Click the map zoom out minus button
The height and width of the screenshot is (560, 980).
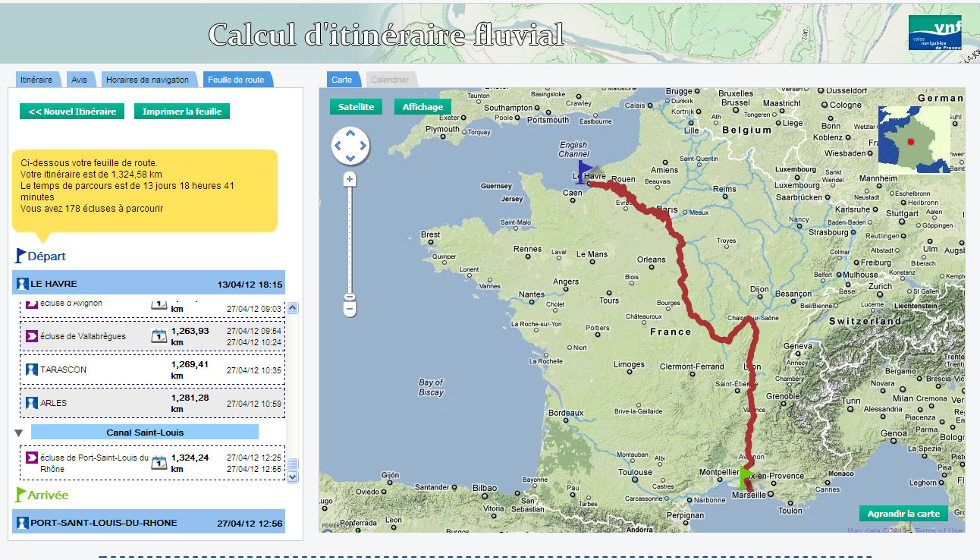[350, 308]
